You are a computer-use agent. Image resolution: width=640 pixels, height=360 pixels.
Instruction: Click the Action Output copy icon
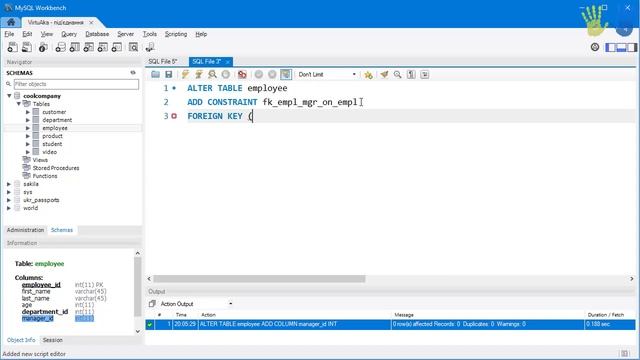coord(152,304)
